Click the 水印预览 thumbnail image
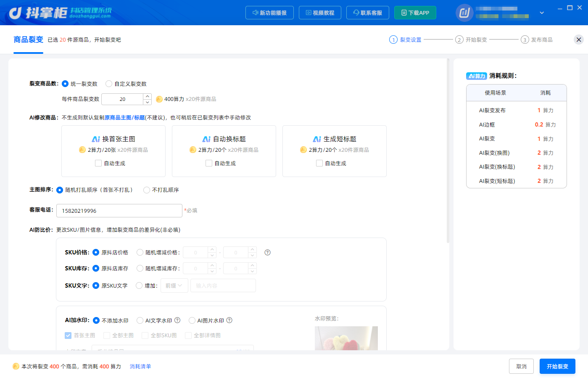This screenshot has width=588, height=378. [346, 338]
